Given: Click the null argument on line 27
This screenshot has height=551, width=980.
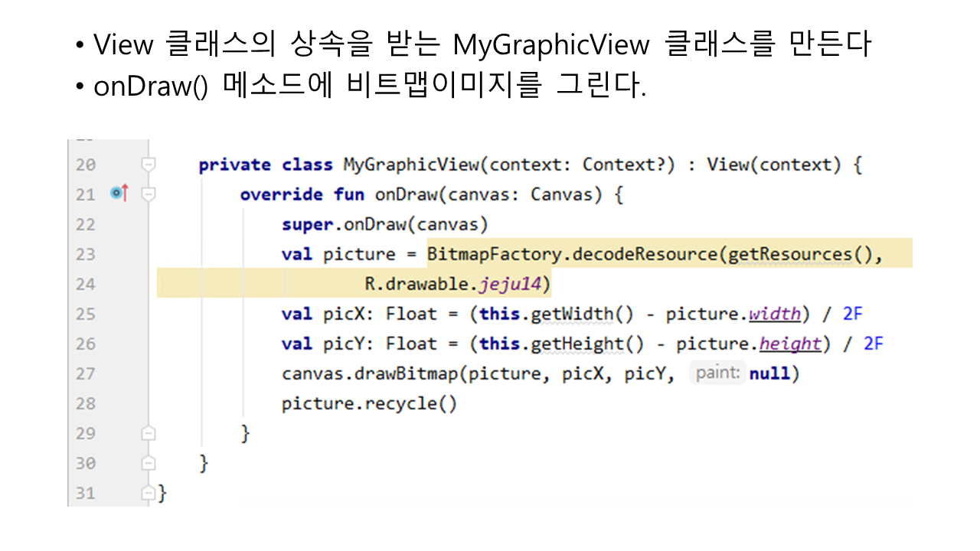Looking at the screenshot, I should coord(770,373).
